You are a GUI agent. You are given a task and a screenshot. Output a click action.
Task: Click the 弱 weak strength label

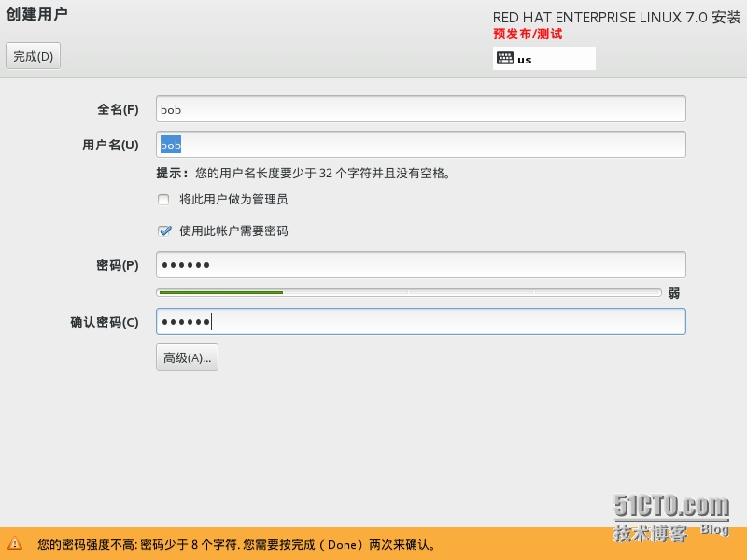click(x=673, y=293)
